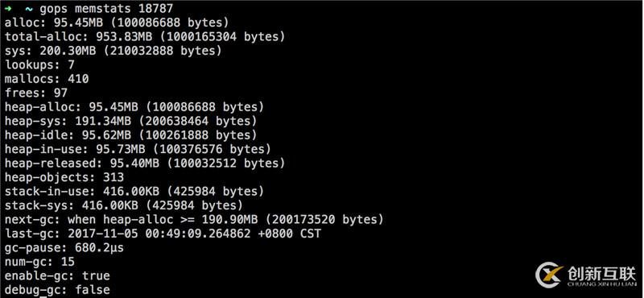Click the stack-in-use: 416.00KB line
This screenshot has height=298, width=644.
tap(134, 191)
